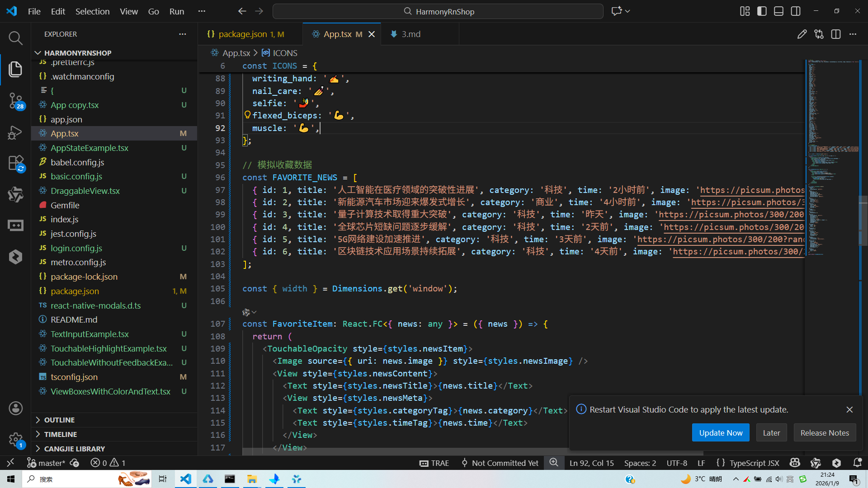Image resolution: width=868 pixels, height=488 pixels.
Task: Open the terminal app in taskbar
Action: pos(230,479)
